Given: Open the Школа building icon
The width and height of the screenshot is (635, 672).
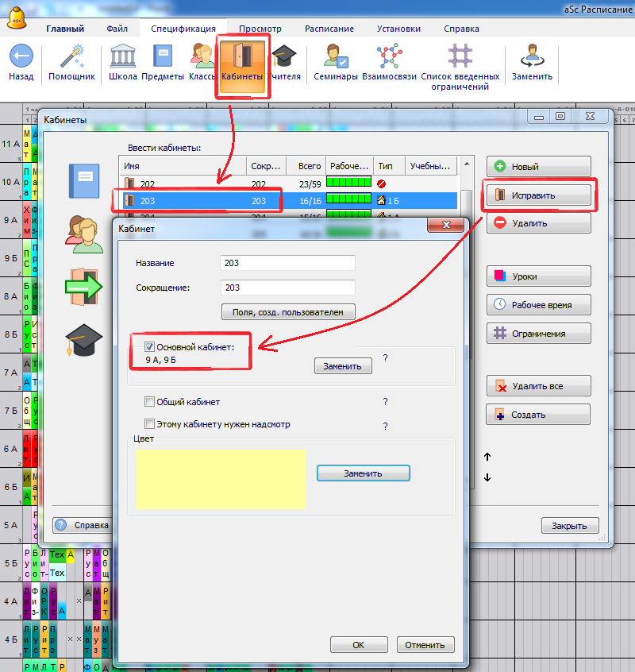Looking at the screenshot, I should pyautogui.click(x=122, y=57).
